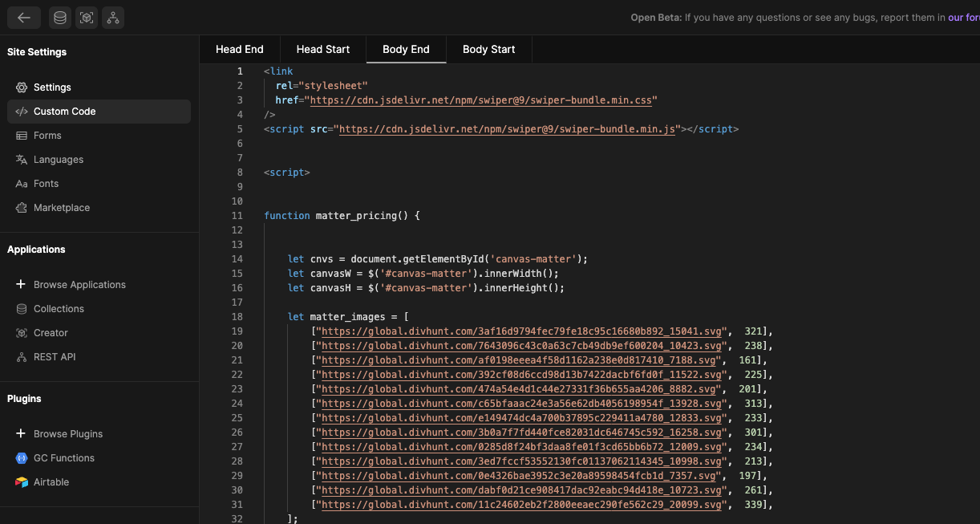
Task: Click the SVG URL ending 7188.svg
Action: (518, 360)
